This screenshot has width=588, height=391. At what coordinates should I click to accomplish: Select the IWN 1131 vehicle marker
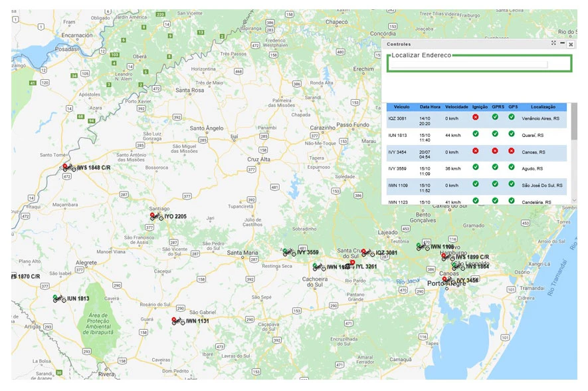177,321
